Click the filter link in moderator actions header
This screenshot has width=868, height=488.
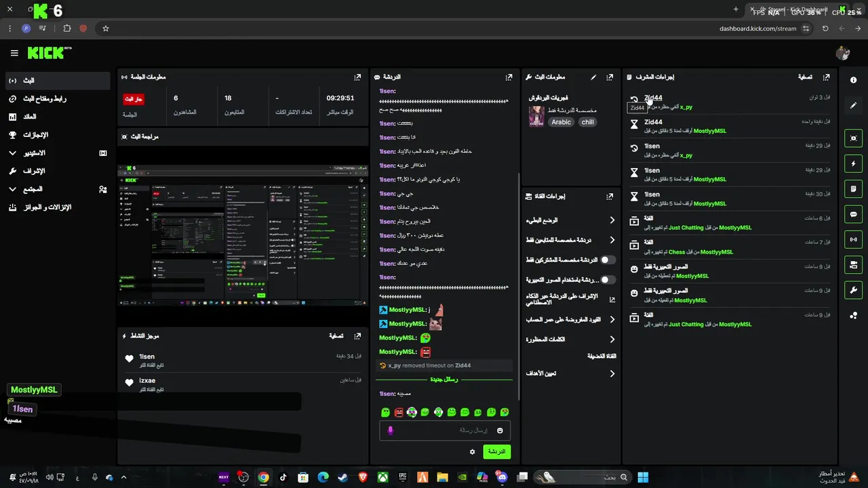pos(805,77)
